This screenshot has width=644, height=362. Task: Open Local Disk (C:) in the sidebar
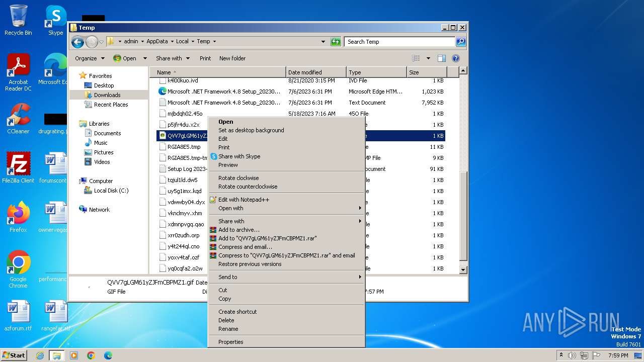(x=111, y=191)
